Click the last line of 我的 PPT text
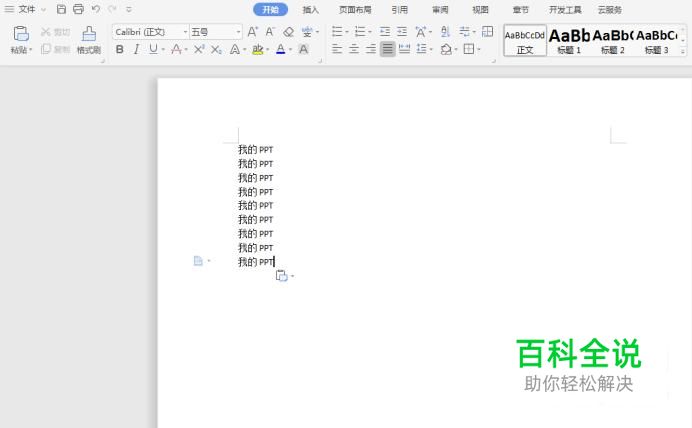The image size is (692, 428). [255, 262]
